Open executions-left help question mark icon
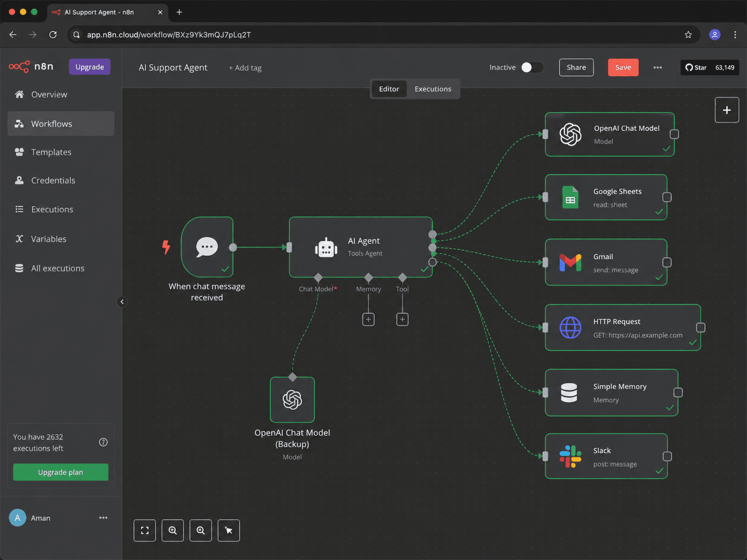747x560 pixels. (x=103, y=442)
